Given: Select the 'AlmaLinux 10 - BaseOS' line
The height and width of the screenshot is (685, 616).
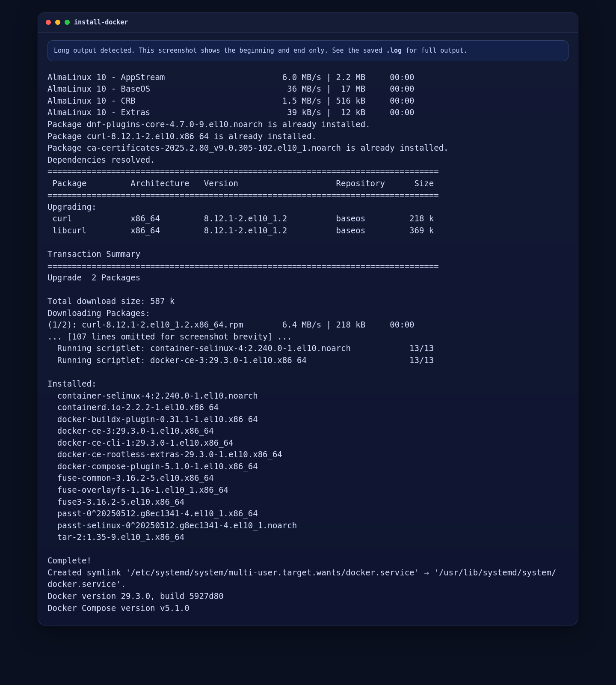Looking at the screenshot, I should [x=231, y=89].
